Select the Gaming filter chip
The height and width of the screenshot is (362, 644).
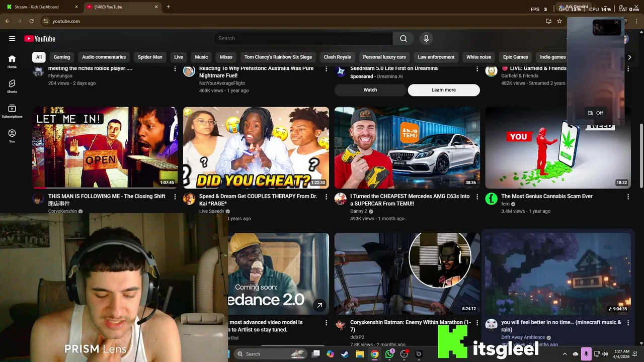click(x=62, y=57)
